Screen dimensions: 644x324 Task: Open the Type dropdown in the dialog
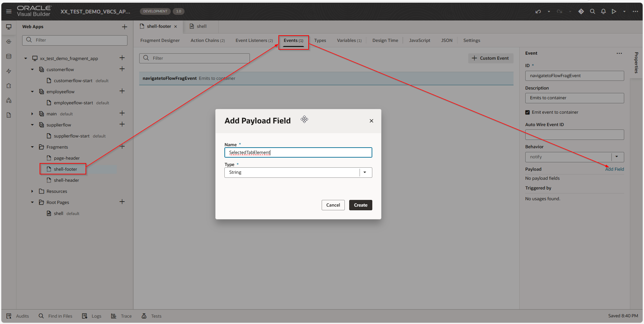365,172
